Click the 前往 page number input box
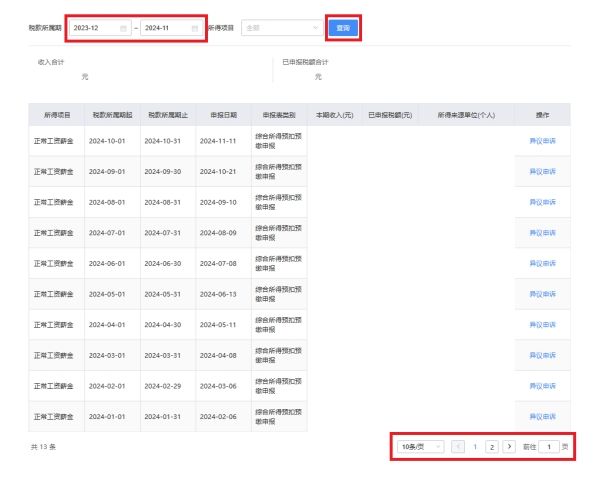This screenshot has height=480, width=606. click(548, 446)
